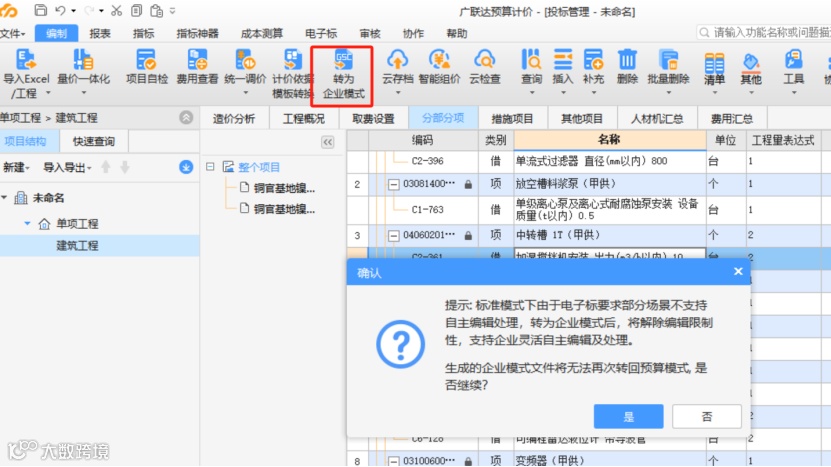Image resolution: width=831 pixels, height=467 pixels.
Task: Open the 其他 tool
Action: click(751, 73)
